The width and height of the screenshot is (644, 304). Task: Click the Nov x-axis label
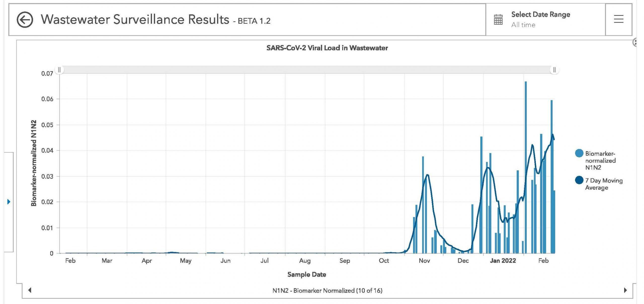coord(424,261)
